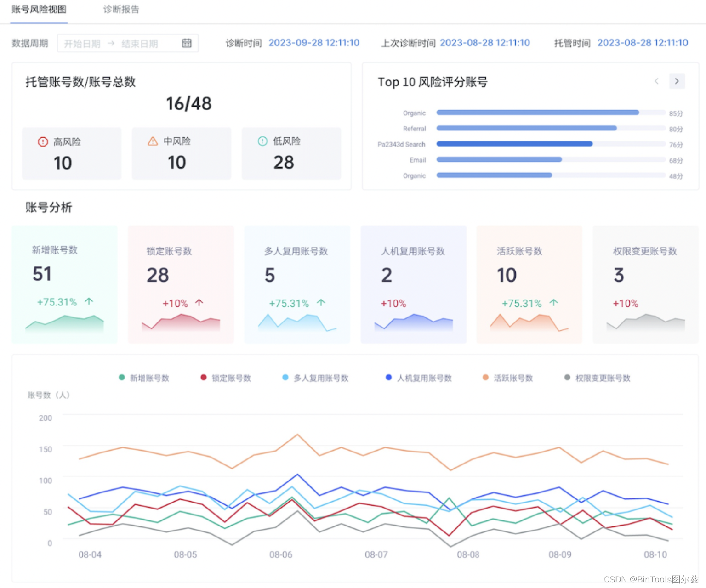Select the 低风险 card showing 28
Screen dimensions: 706x588
coord(291,153)
